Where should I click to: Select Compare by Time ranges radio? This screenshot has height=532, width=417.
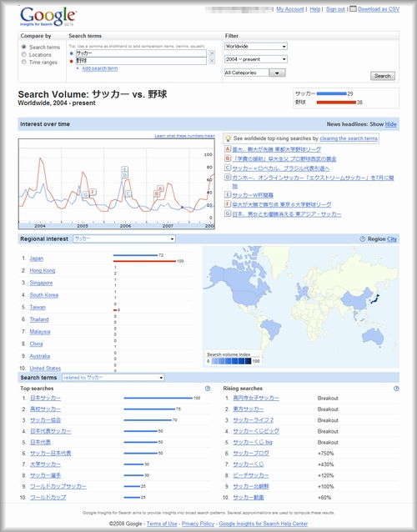tap(23, 62)
